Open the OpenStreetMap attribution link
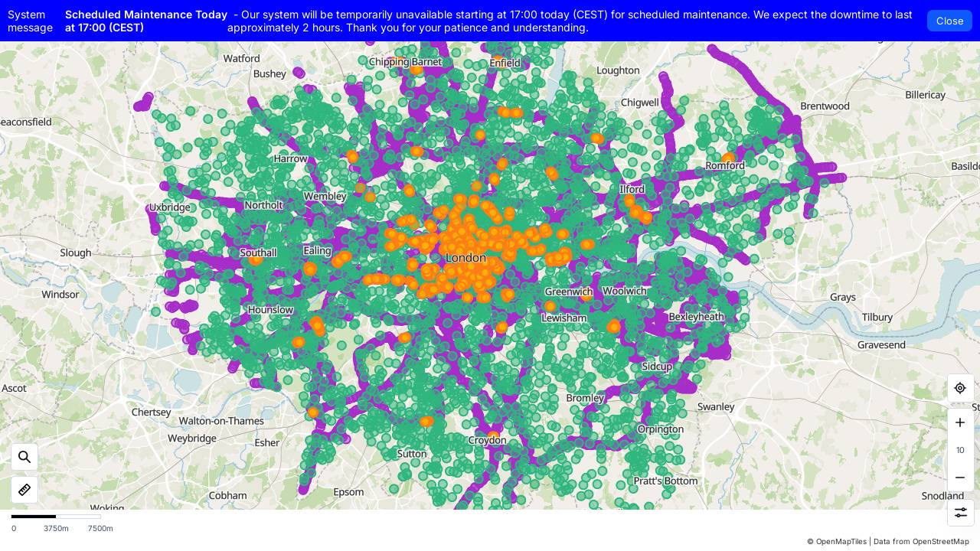Image resolution: width=980 pixels, height=551 pixels. point(940,542)
